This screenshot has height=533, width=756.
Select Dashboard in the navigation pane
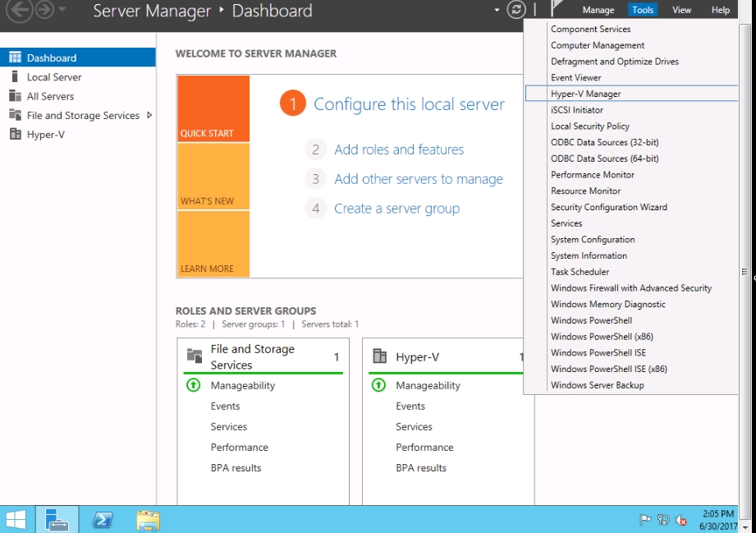click(78, 57)
